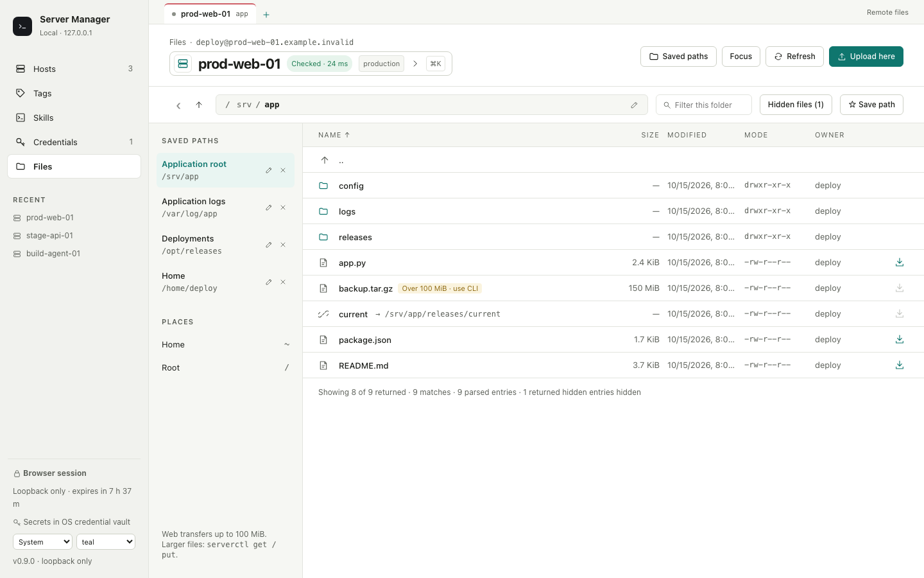Open Skills in the sidebar
The width and height of the screenshot is (924, 578).
(74, 118)
